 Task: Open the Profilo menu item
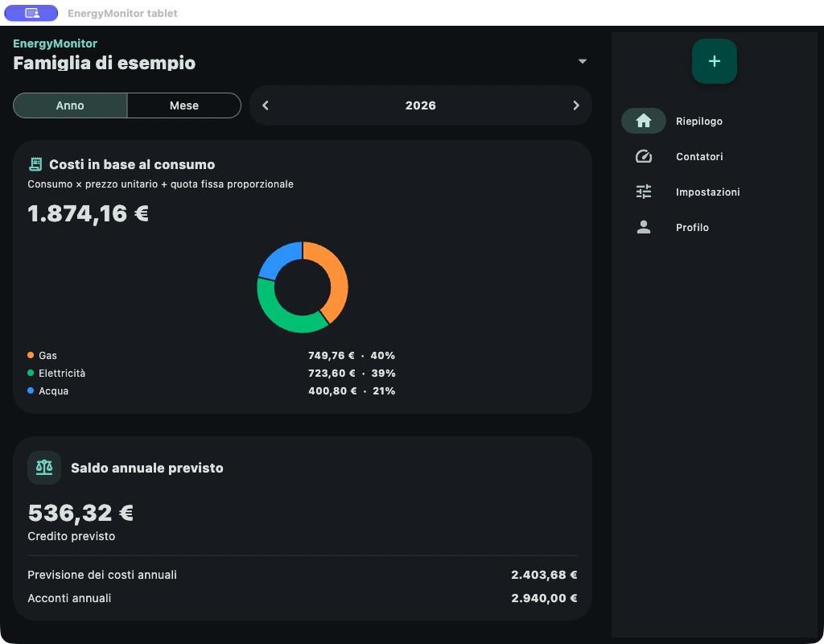[x=692, y=227]
